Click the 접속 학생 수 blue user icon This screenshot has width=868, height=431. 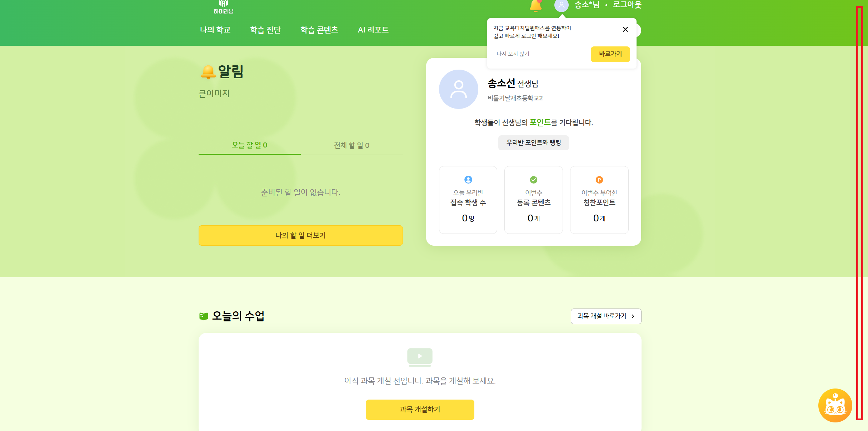coord(468,180)
